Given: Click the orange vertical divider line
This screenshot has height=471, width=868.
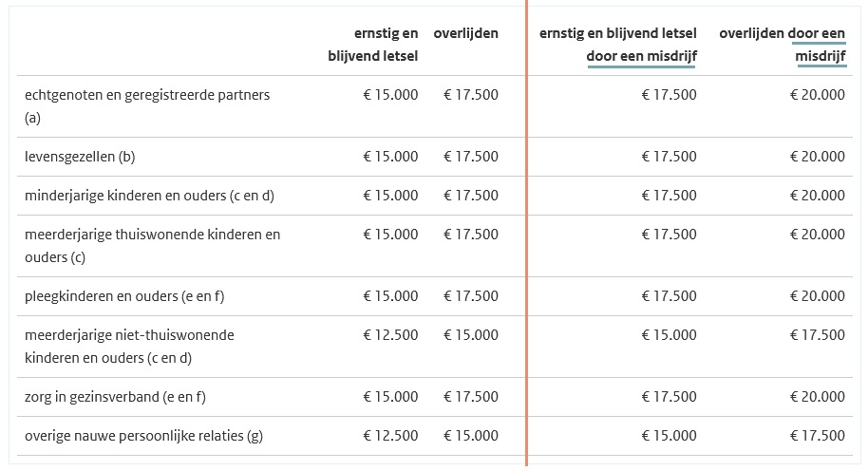Looking at the screenshot, I should point(526,237).
